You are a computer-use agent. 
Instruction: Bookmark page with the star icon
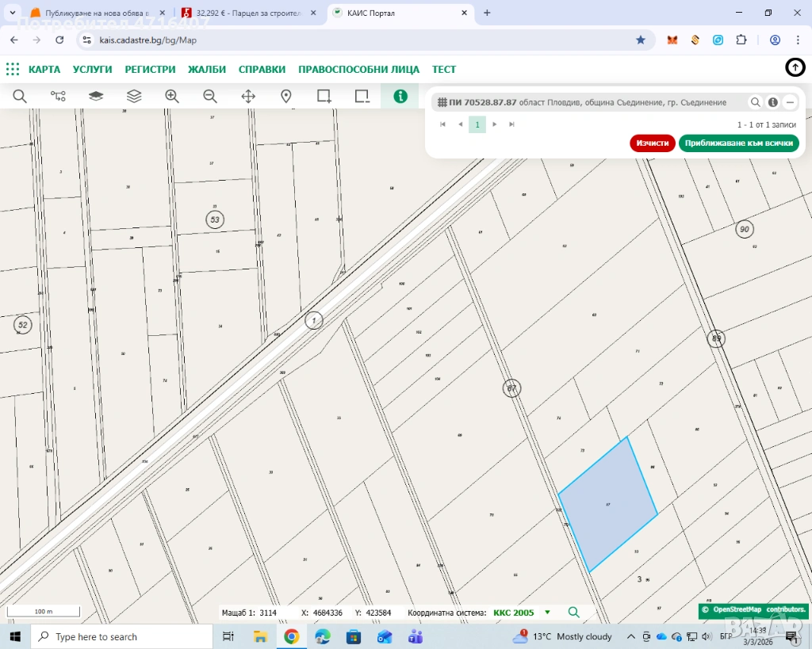point(641,40)
